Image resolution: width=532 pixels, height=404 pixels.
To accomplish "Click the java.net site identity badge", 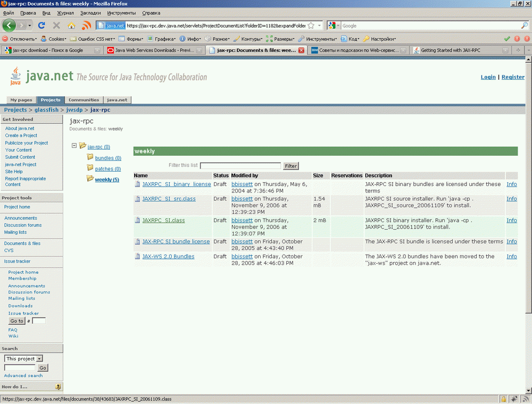I will [x=111, y=26].
